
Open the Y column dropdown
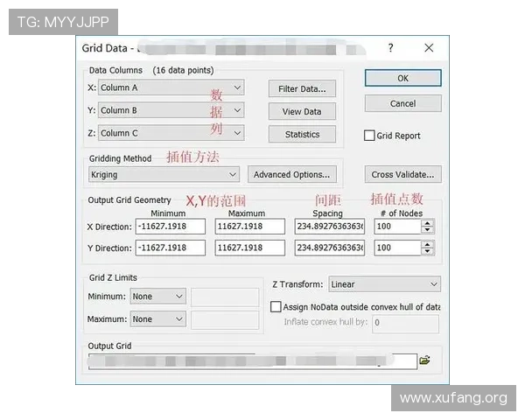(238, 110)
